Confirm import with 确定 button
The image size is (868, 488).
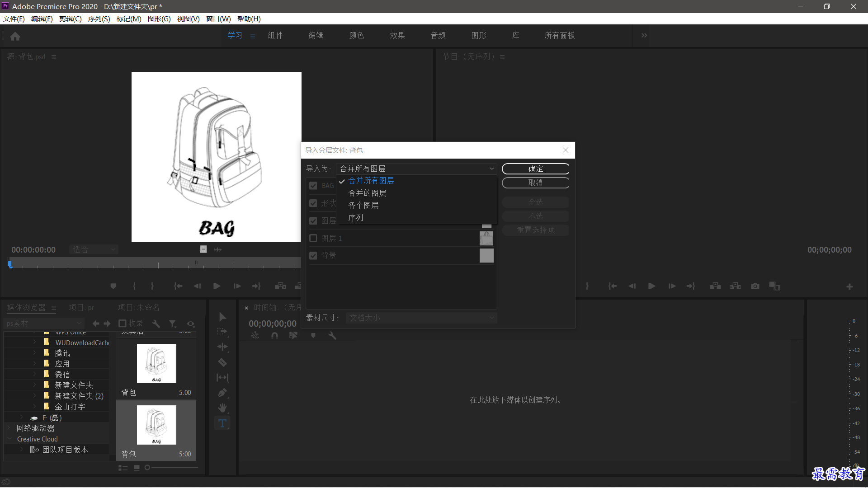pos(535,169)
